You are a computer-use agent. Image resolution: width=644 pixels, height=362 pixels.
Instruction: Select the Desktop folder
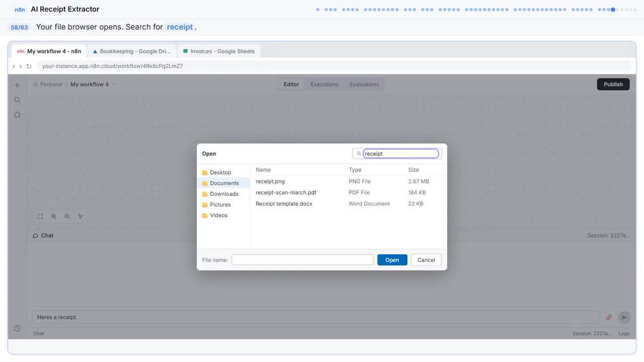pos(223,172)
